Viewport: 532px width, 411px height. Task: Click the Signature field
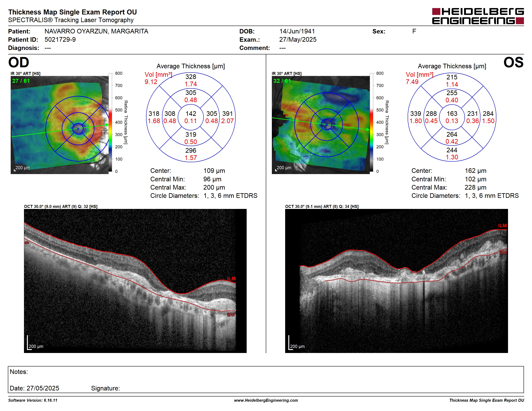tap(105, 388)
